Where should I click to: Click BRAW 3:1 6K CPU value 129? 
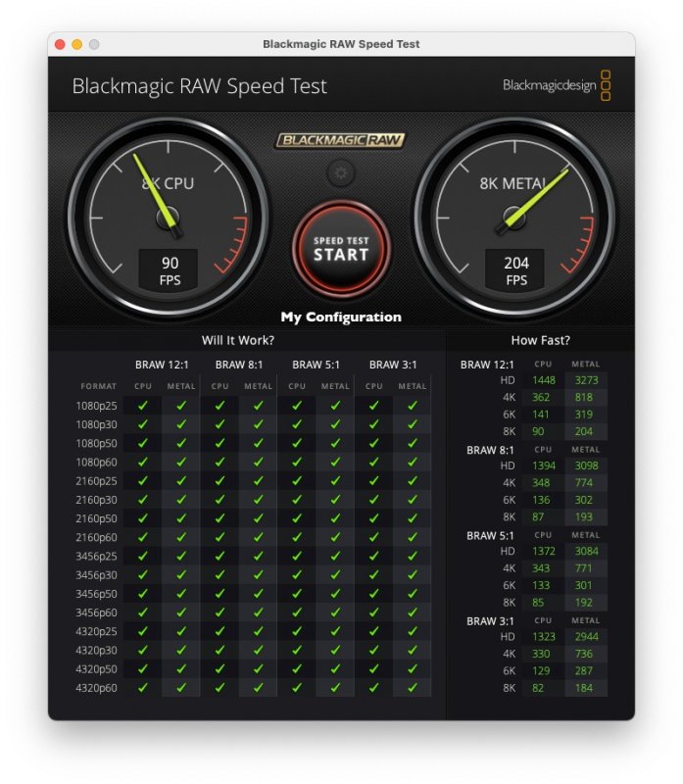tap(541, 671)
